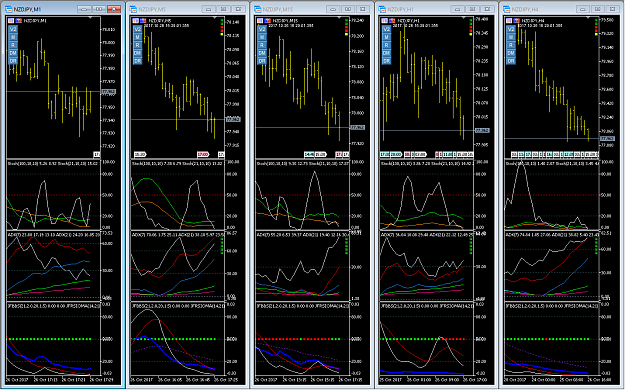Screen dimensions: 625x390
Task: Click the M button in NZDJPY,H4 chart
Action: click(511, 37)
